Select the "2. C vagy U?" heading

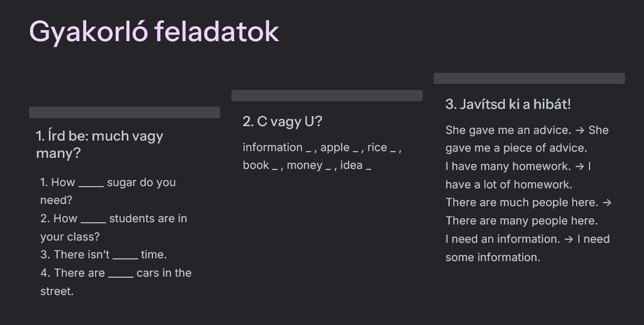point(282,122)
